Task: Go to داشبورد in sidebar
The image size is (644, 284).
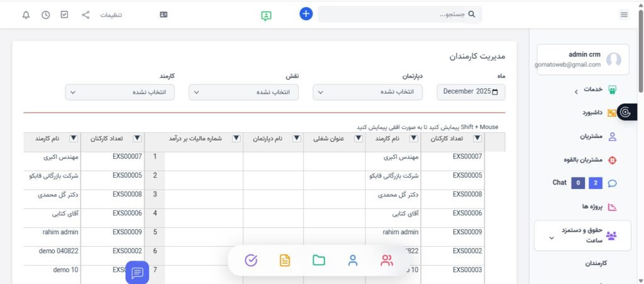Action: click(x=592, y=113)
